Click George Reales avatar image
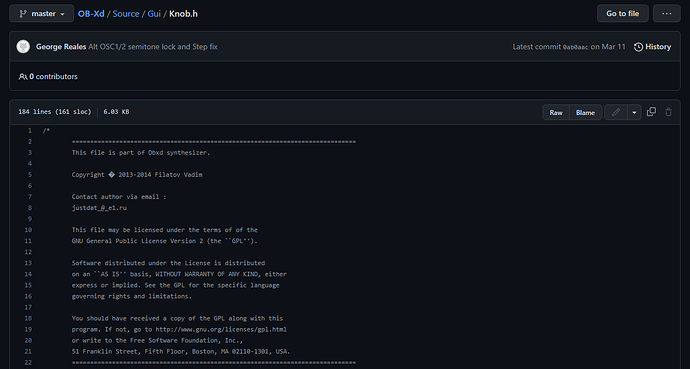Image resolution: width=690 pixels, height=369 pixels. coord(23,47)
